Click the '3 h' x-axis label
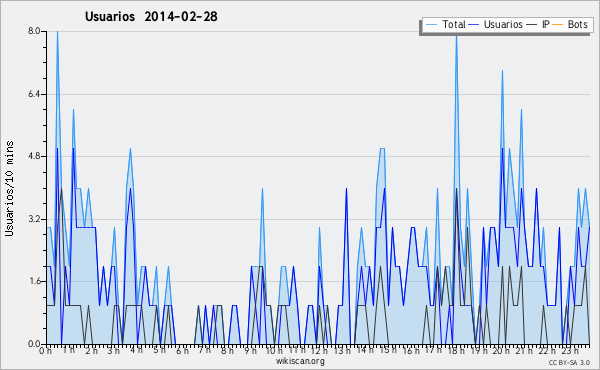This screenshot has width=600, height=370. pyautogui.click(x=114, y=350)
